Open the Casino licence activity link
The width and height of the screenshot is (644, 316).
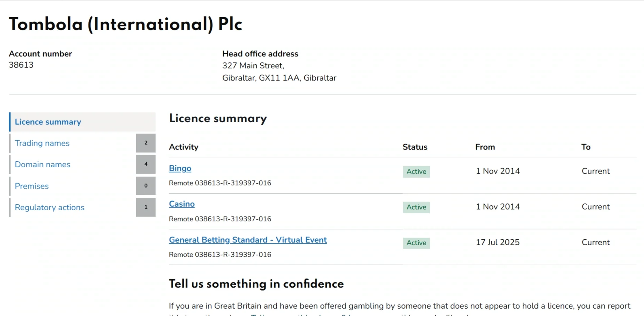tap(182, 204)
